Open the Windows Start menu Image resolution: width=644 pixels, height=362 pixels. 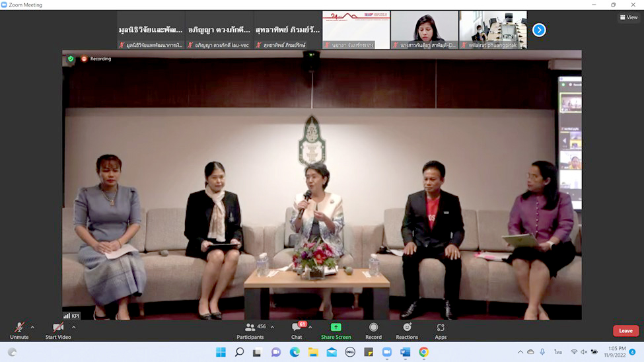tap(221, 352)
